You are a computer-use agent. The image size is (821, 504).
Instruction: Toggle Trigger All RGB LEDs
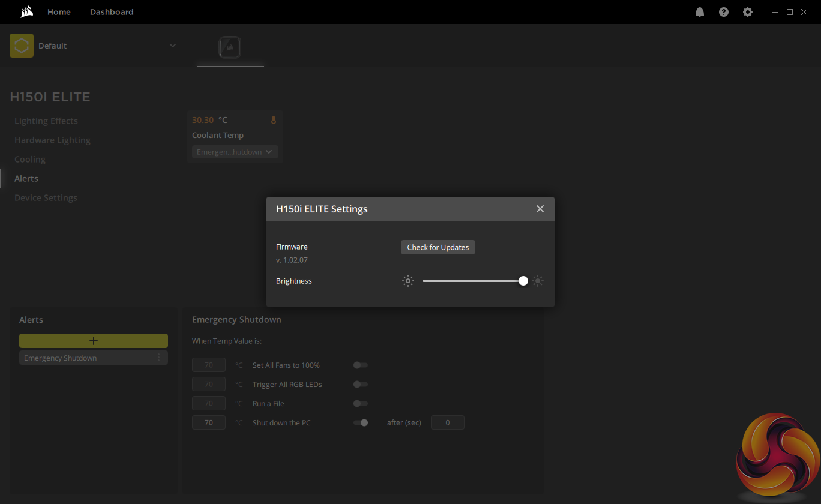361,384
